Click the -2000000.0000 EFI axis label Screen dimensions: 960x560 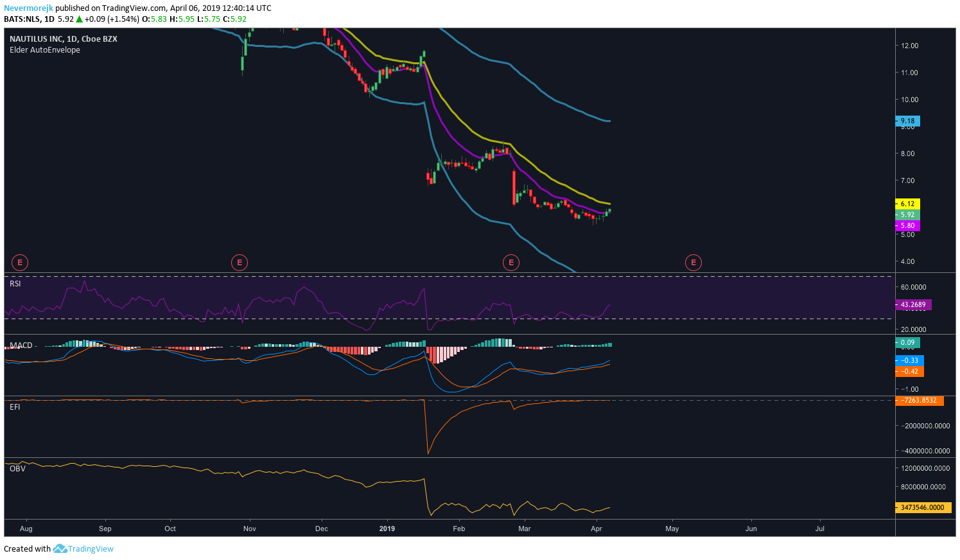[x=925, y=426]
